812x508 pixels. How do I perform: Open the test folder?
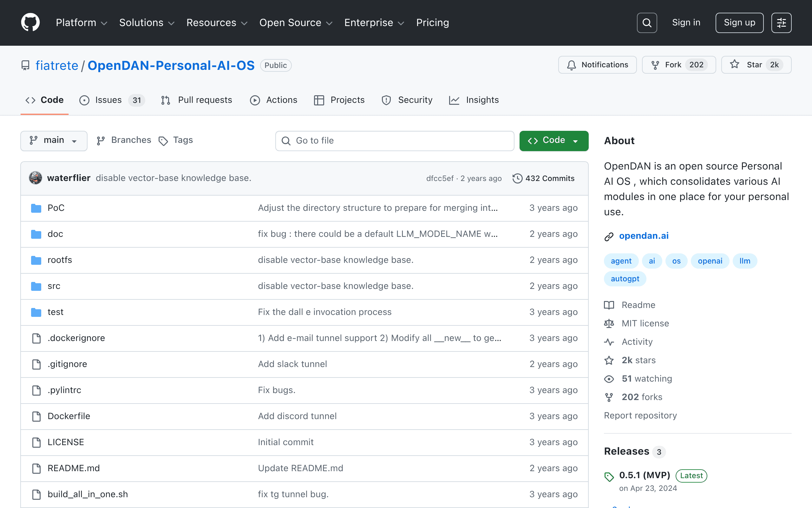click(56, 312)
